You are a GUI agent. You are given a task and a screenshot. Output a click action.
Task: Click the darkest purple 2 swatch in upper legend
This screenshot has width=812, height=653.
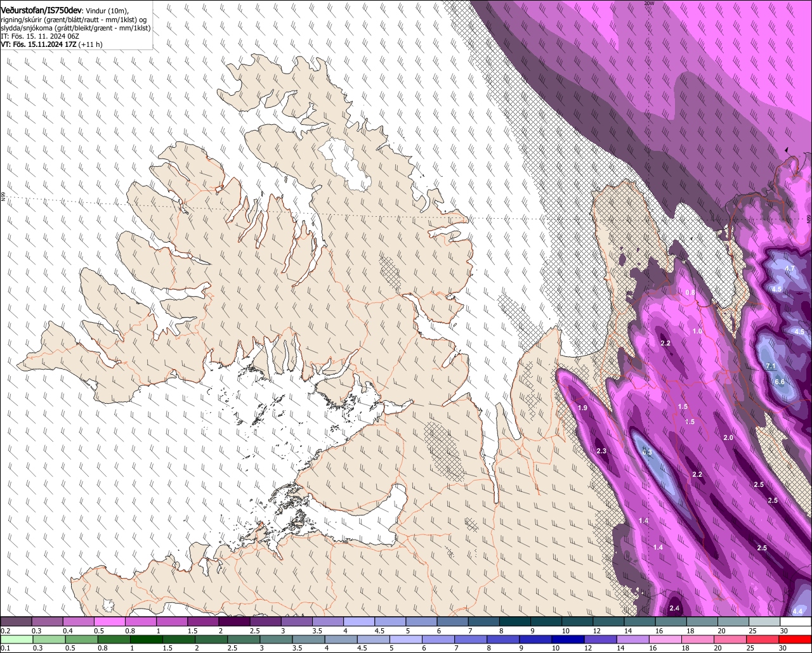coord(234,622)
